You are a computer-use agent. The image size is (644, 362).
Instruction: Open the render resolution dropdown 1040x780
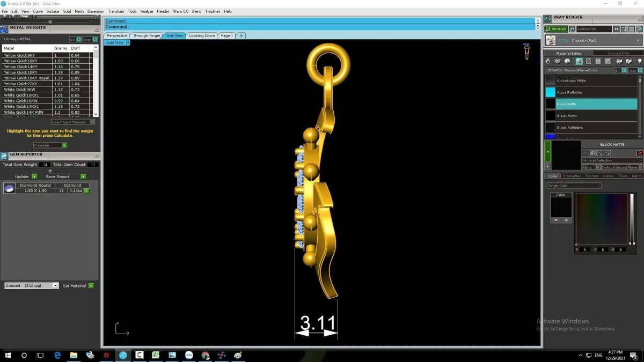click(x=594, y=29)
